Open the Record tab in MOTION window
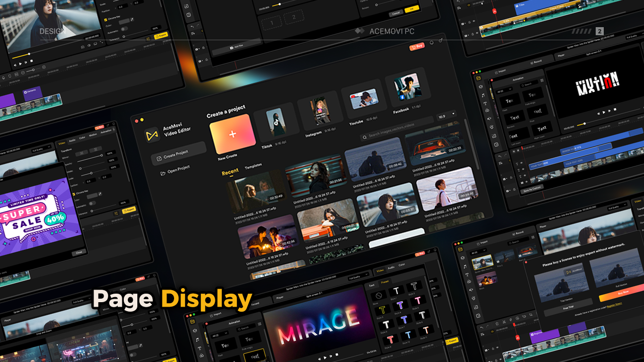The image size is (644, 362). pyautogui.click(x=536, y=62)
